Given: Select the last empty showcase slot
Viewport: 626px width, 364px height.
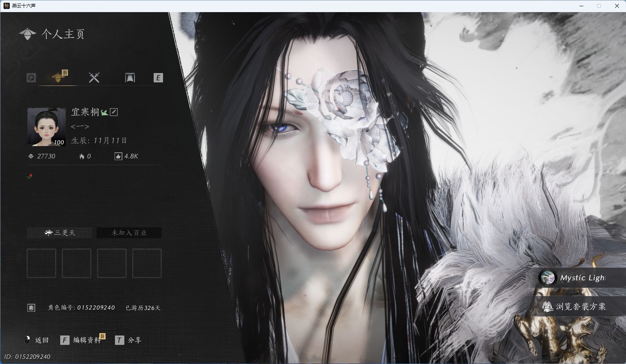Looking at the screenshot, I should pos(147,263).
